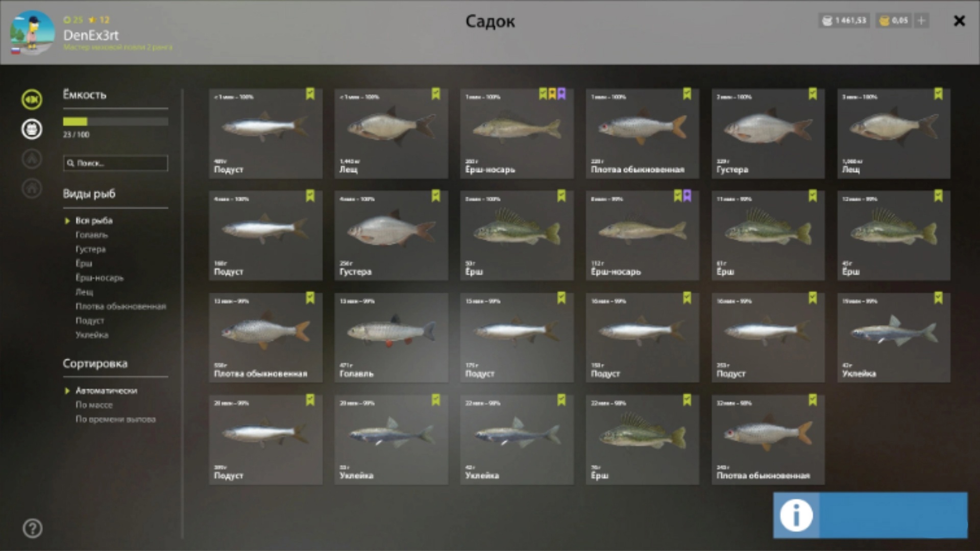Click the plus icon to add currency
Image resolution: width=980 pixels, height=551 pixels.
(x=921, y=21)
